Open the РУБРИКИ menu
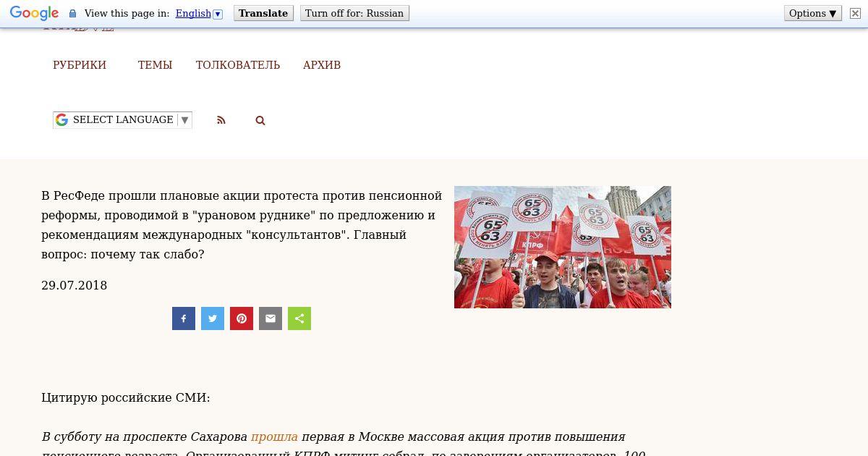 [x=80, y=65]
